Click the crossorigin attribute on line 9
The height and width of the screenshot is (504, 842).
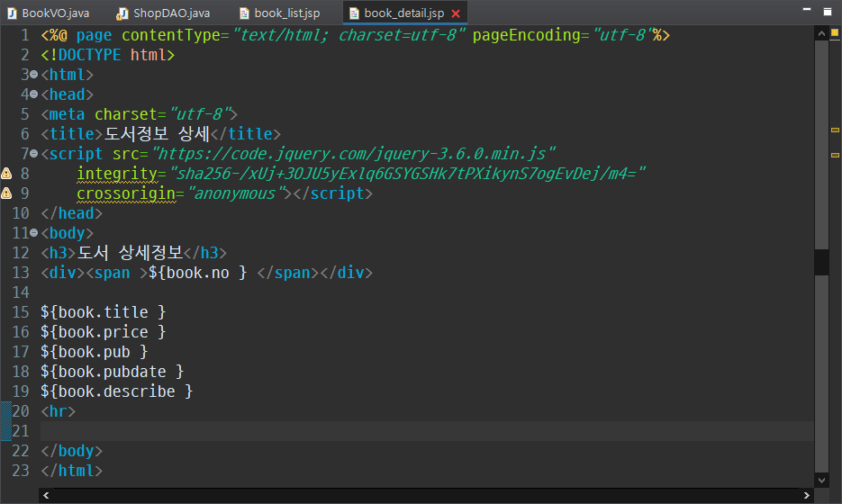[126, 193]
